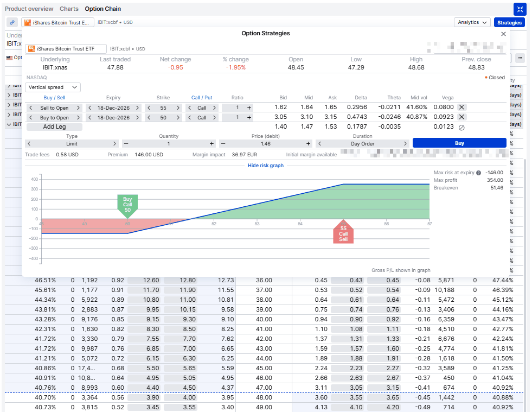This screenshot has width=532, height=412.
Task: Remove the Sell to Open 55 Call leg
Action: pos(462,107)
